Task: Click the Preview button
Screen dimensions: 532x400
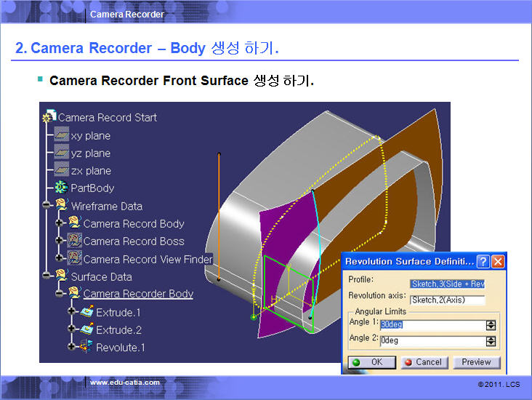Action: click(476, 362)
